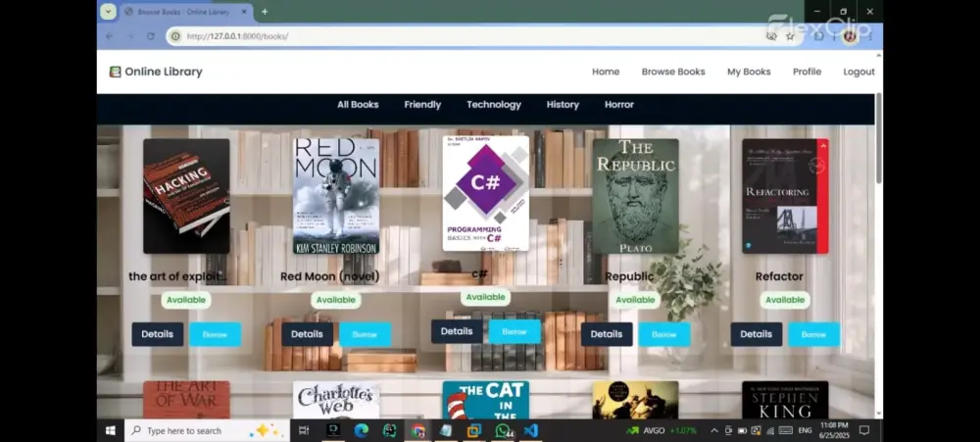Open the Windows Start menu
This screenshot has height=442, width=980.
coord(110,431)
